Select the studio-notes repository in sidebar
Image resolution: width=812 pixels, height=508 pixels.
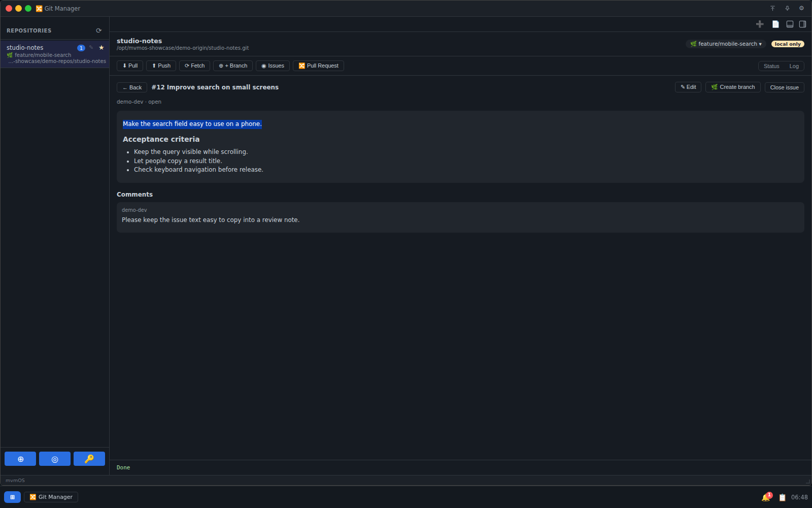click(55, 54)
